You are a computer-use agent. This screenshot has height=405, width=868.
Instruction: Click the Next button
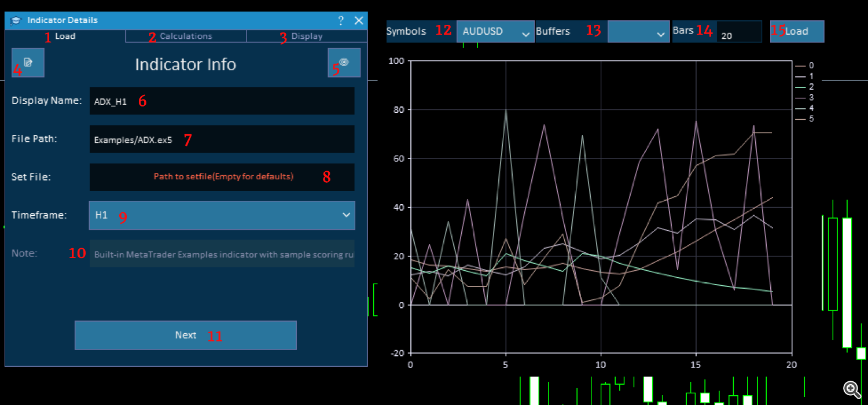click(186, 335)
